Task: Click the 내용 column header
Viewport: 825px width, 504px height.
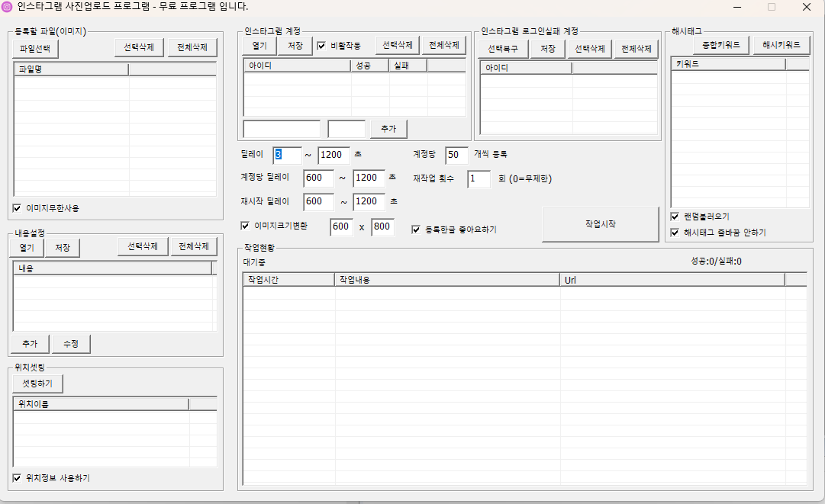Action: [113, 268]
